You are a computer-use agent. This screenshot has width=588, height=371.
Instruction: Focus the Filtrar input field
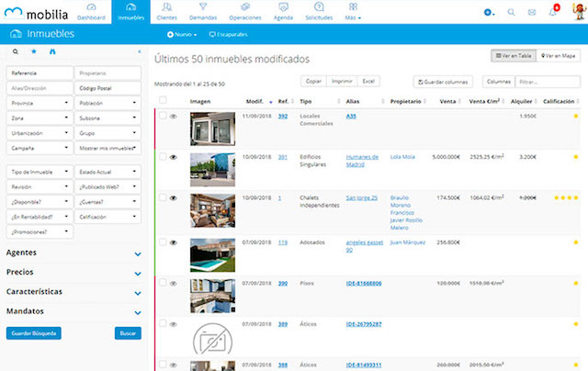point(548,82)
